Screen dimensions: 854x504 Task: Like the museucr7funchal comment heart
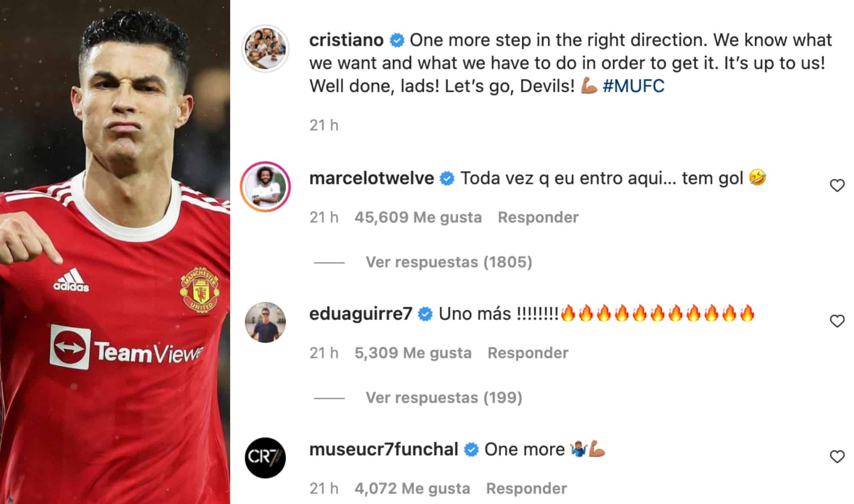pyautogui.click(x=837, y=457)
